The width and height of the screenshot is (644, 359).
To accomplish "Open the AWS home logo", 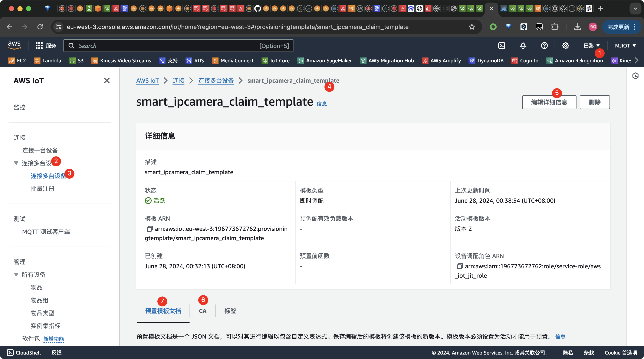I will 14,46.
